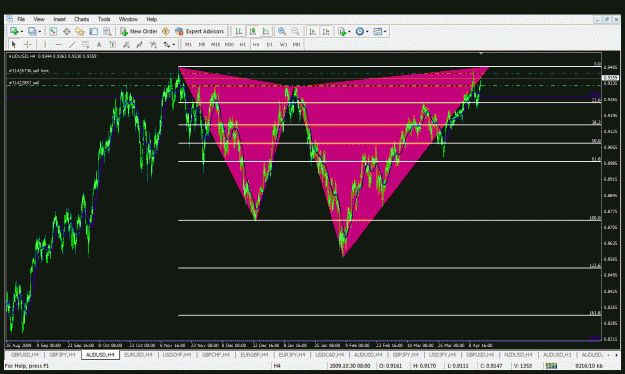Viewport: 625px width, 374px height.
Task: Switch timeframe to W1
Action: [283, 44]
